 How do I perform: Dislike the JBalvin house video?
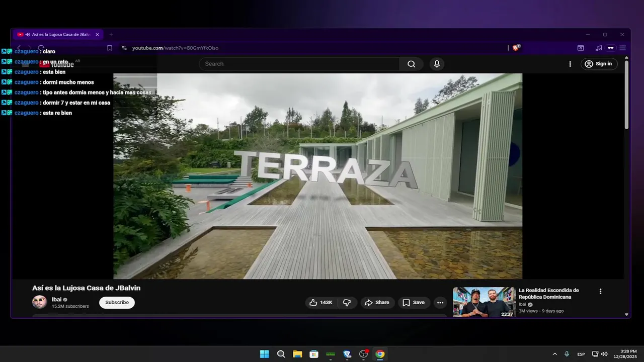pyautogui.click(x=347, y=303)
